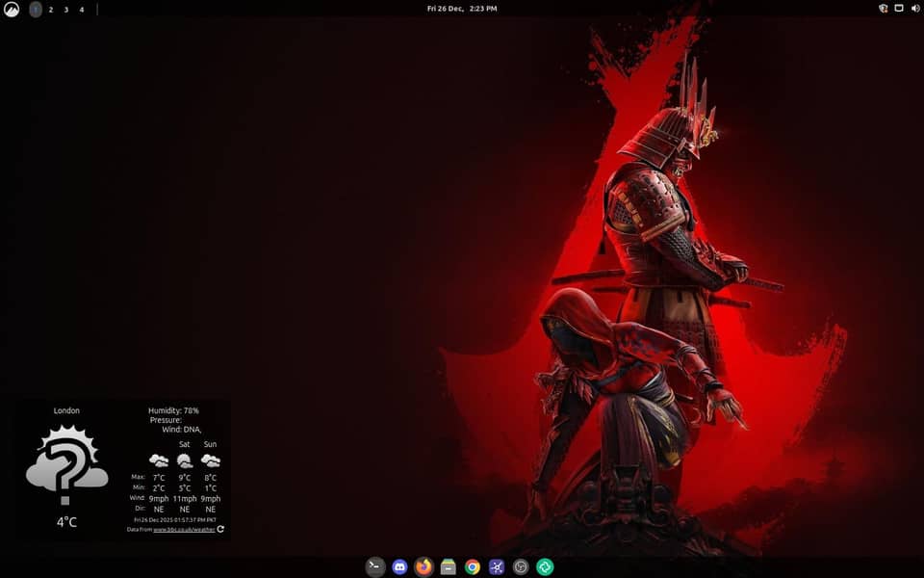Image resolution: width=924 pixels, height=578 pixels.
Task: Click the display icon in the top panel
Action: pos(899,9)
